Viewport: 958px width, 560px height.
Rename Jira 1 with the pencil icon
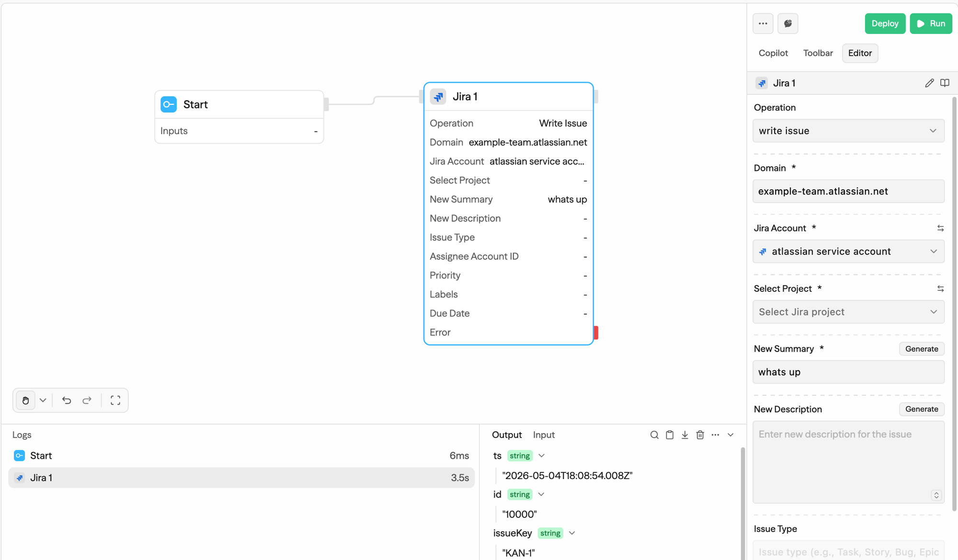click(x=929, y=83)
